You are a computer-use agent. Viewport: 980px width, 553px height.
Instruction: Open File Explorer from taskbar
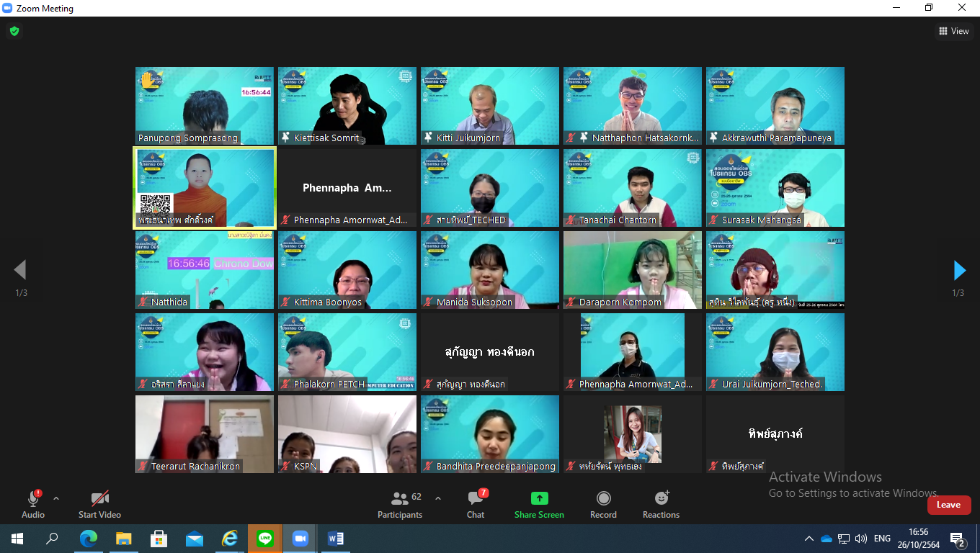click(124, 539)
